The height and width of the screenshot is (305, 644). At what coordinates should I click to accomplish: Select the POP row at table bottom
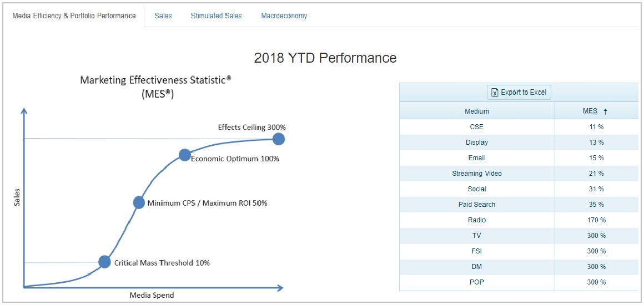click(x=519, y=282)
